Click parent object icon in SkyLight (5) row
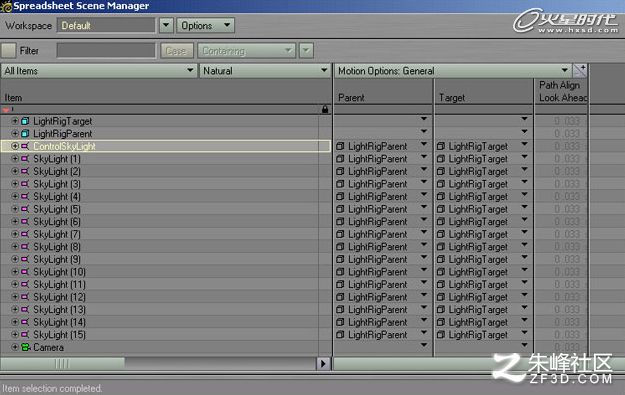This screenshot has width=625, height=395. [340, 209]
